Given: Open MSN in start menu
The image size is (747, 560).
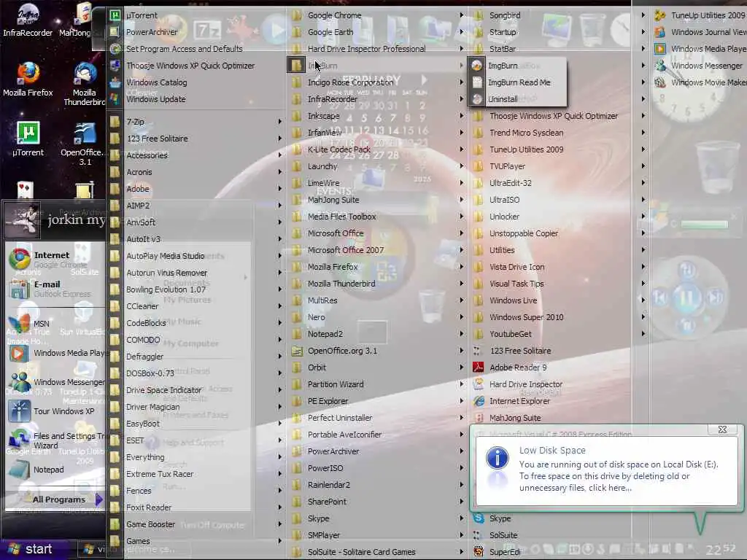Looking at the screenshot, I should [55, 324].
